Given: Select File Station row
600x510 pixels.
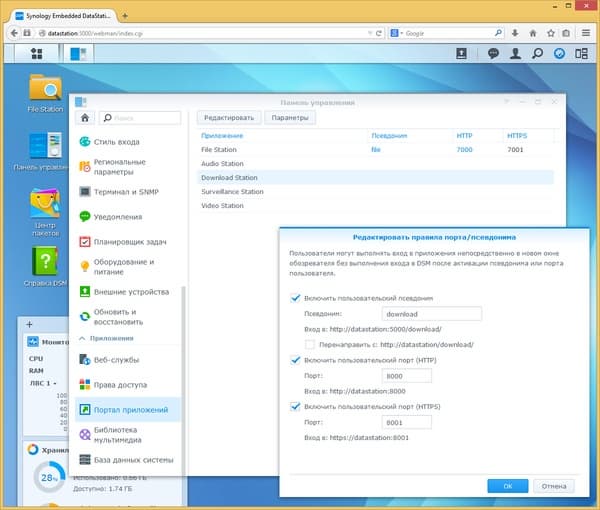Looking at the screenshot, I should point(375,150).
